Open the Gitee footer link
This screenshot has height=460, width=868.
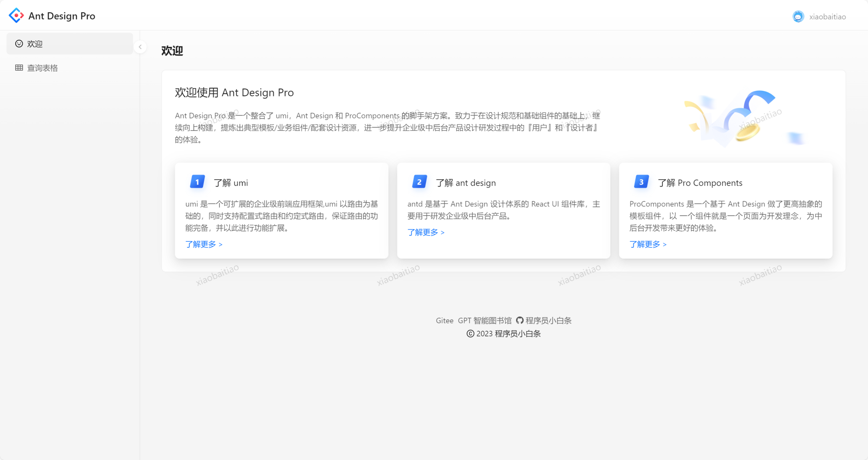444,320
